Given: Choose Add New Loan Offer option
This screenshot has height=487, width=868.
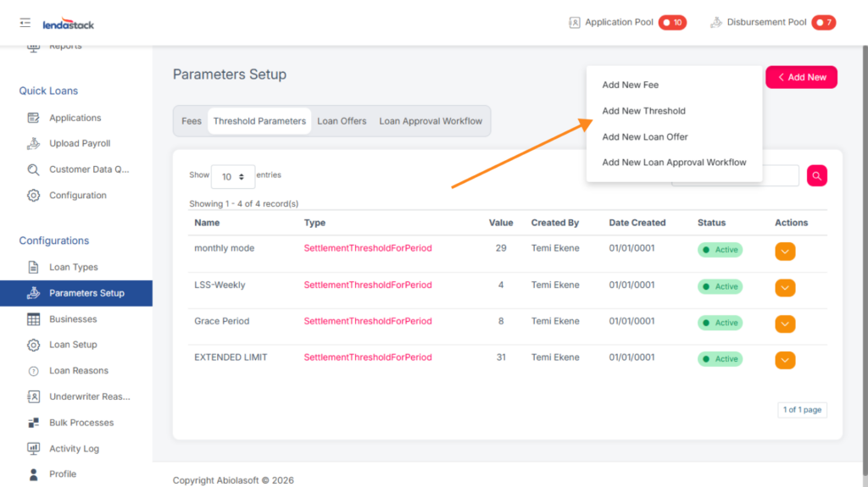Looking at the screenshot, I should pyautogui.click(x=644, y=136).
